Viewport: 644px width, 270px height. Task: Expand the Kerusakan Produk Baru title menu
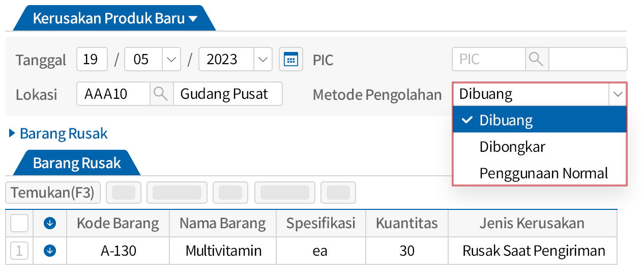point(193,19)
